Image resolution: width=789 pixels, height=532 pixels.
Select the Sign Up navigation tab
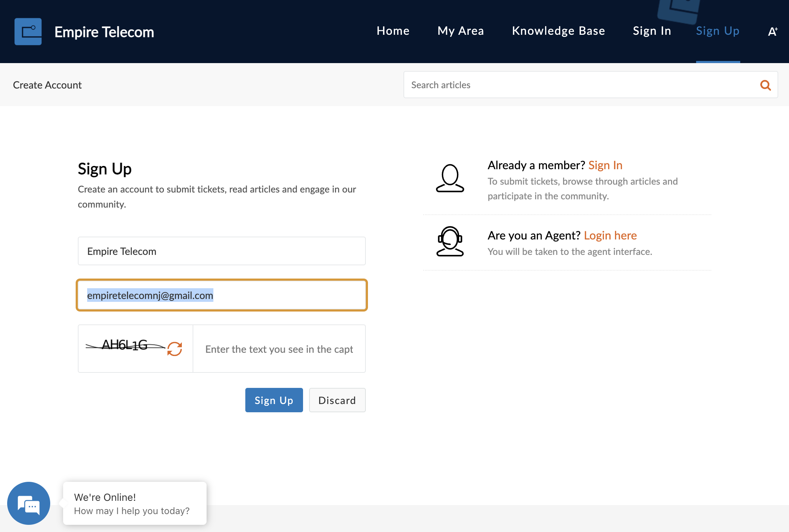tap(718, 31)
